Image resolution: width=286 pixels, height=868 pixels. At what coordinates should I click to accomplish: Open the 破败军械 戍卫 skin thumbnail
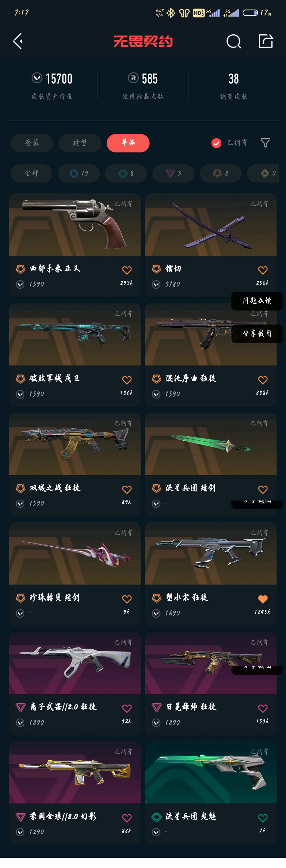(x=75, y=334)
